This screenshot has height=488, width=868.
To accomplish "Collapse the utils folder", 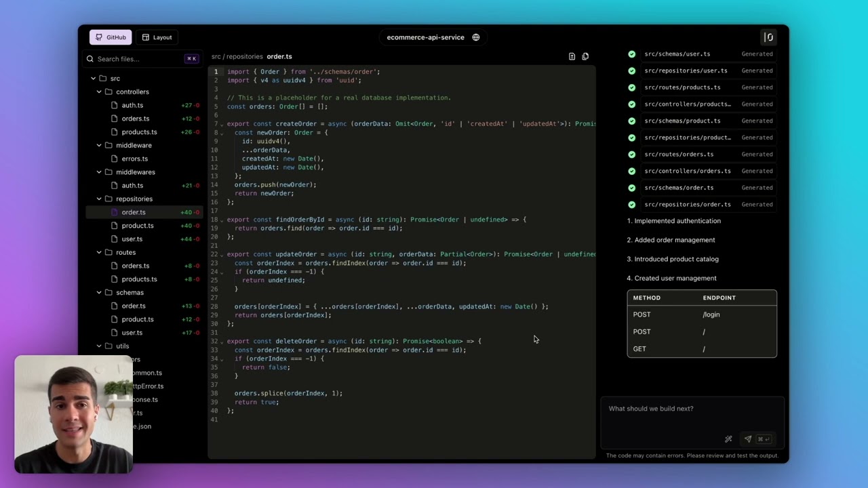I will coord(99,346).
